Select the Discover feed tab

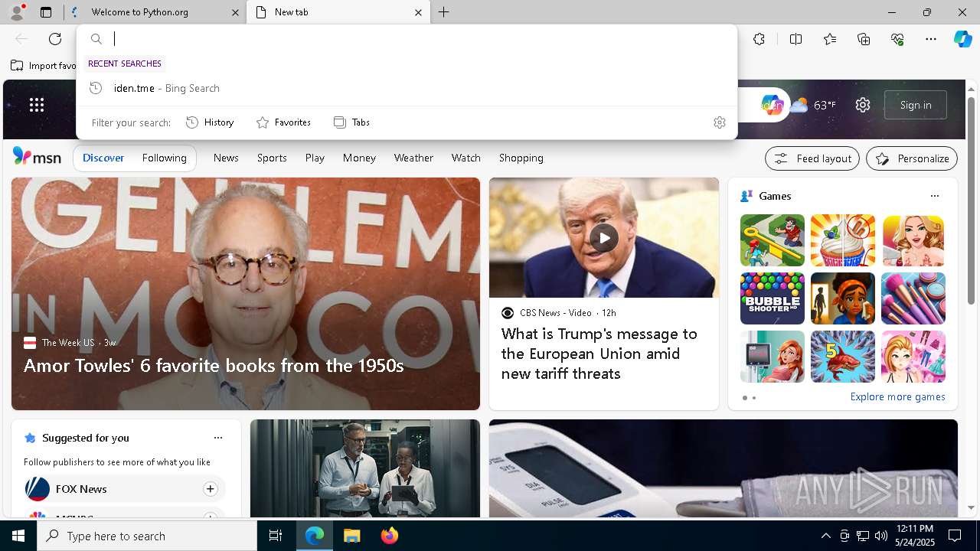pyautogui.click(x=103, y=158)
